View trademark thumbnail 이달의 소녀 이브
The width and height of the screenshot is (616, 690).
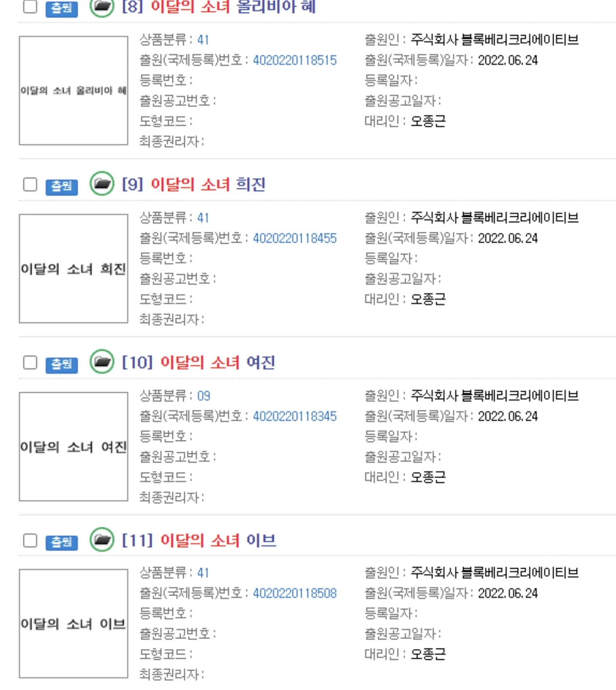point(74,624)
